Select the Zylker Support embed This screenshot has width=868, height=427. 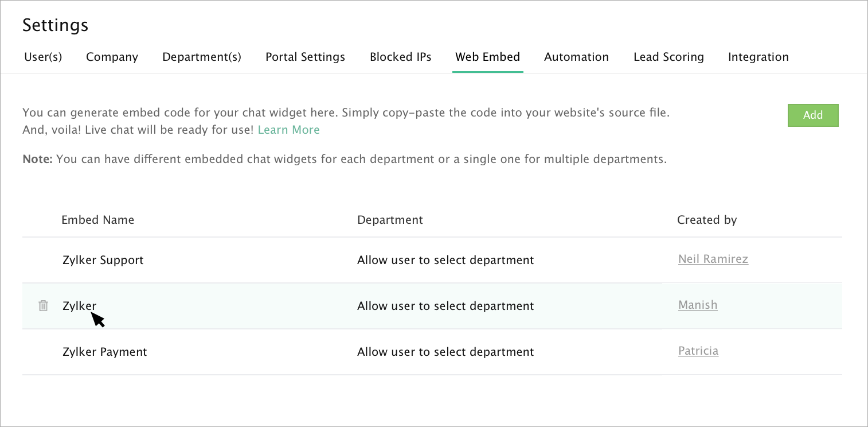(103, 260)
